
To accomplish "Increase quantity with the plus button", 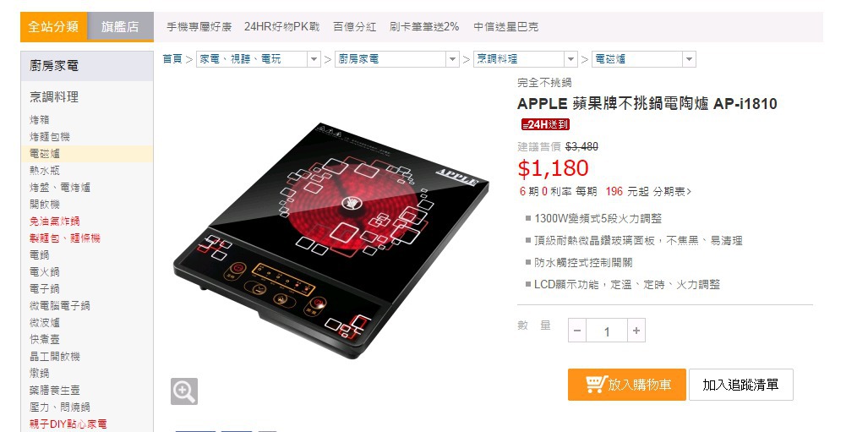I will 636,331.
